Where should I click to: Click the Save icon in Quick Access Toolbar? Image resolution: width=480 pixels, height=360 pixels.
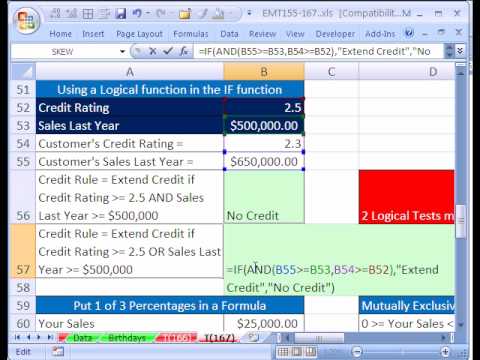[120, 14]
